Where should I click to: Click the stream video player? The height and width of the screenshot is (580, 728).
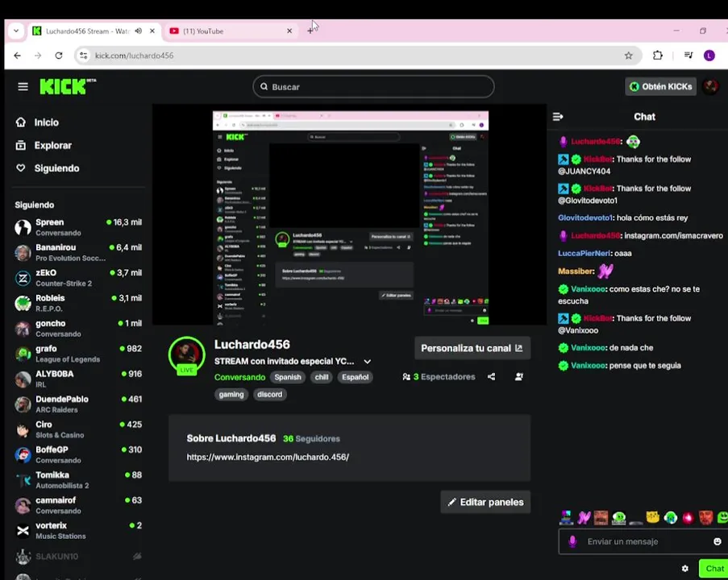350,214
